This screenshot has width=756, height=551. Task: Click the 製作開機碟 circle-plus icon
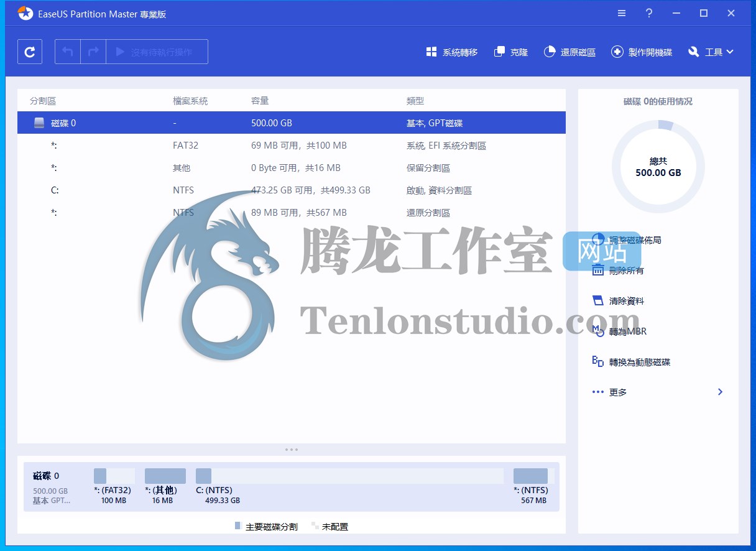[x=617, y=52]
